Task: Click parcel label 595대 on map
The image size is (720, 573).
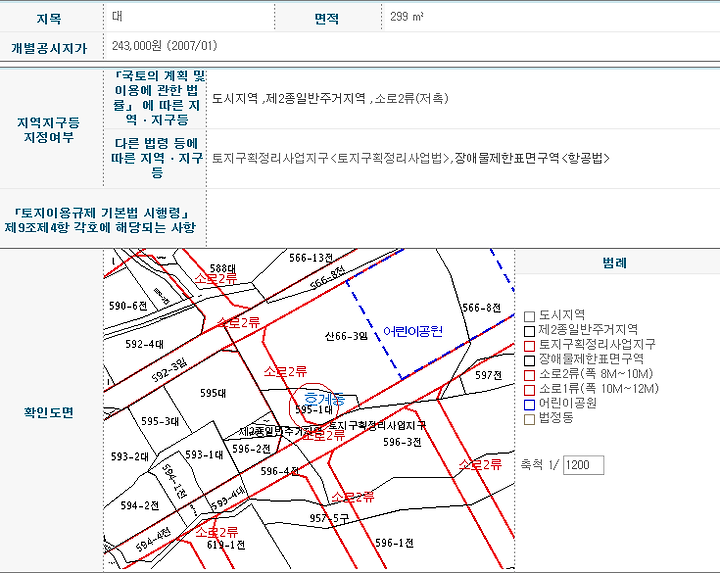Action: [x=213, y=393]
